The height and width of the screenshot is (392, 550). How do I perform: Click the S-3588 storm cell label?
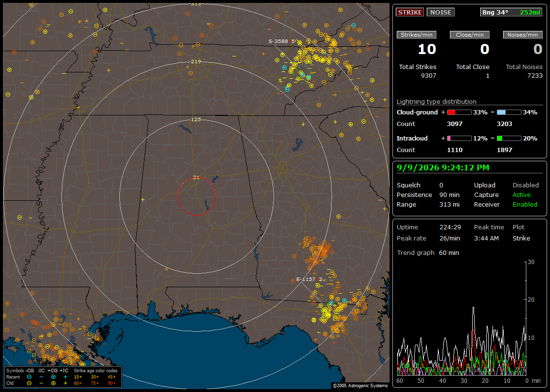click(x=278, y=42)
